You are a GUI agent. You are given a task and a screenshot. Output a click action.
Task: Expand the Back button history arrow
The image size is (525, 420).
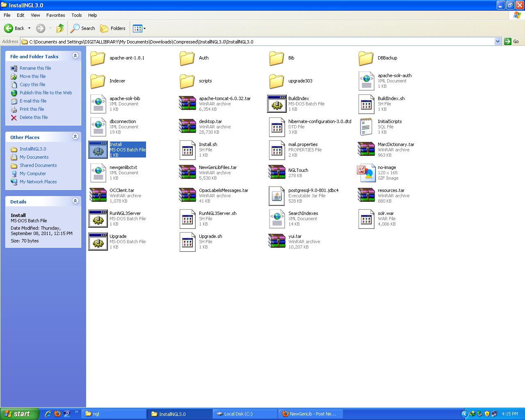click(29, 28)
